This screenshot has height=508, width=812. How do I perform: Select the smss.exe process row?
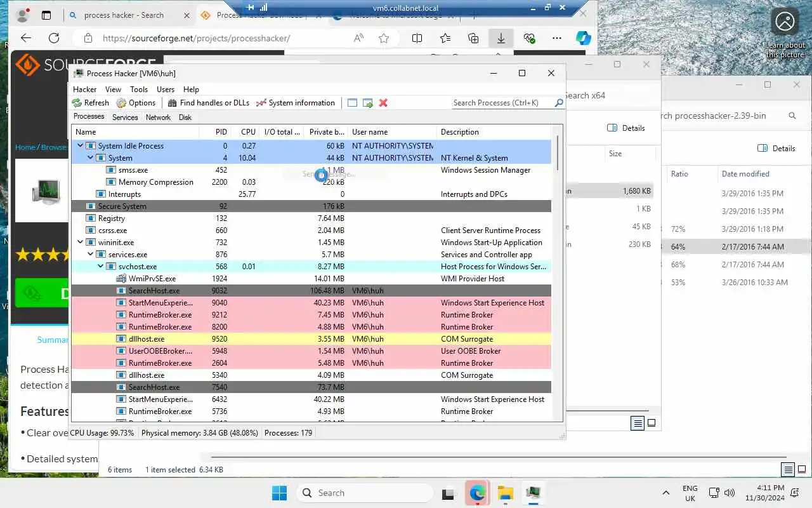pyautogui.click(x=311, y=170)
